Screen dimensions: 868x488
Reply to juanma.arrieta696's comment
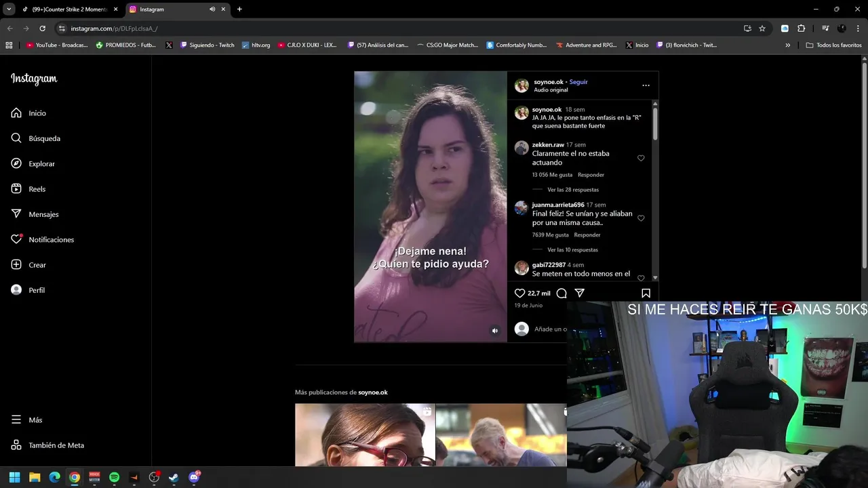coord(587,235)
